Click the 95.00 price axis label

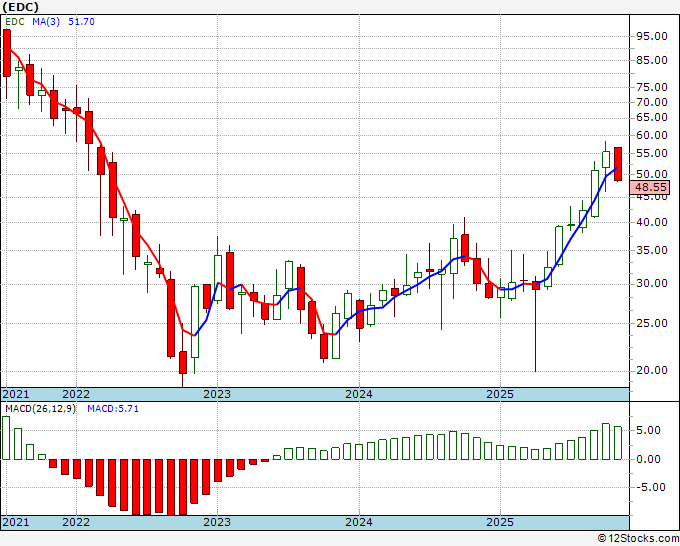coord(651,36)
